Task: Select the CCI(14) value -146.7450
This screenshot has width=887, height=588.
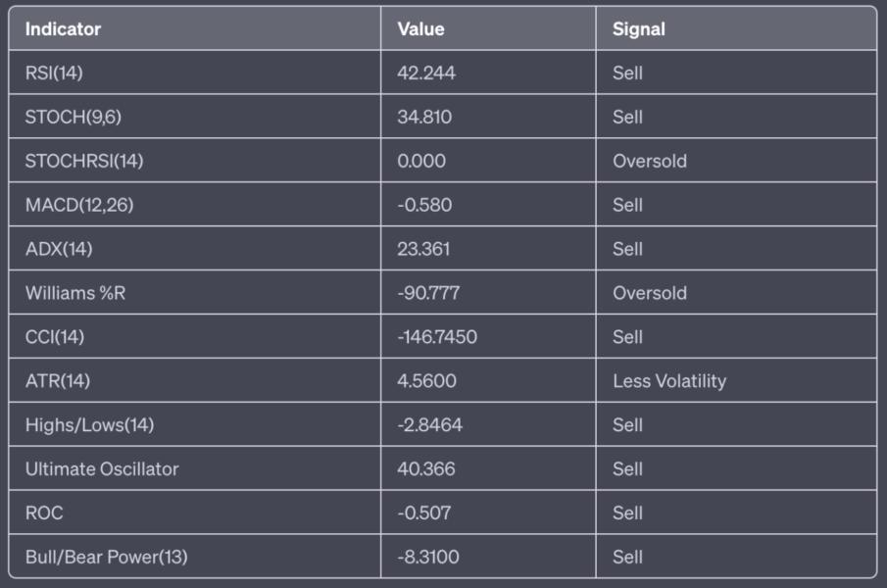Action: tap(437, 337)
